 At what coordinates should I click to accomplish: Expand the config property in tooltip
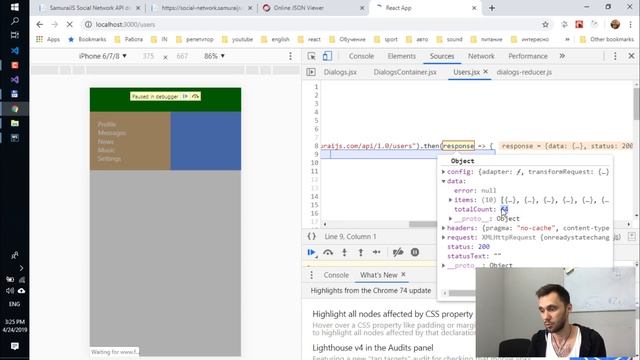coord(444,172)
